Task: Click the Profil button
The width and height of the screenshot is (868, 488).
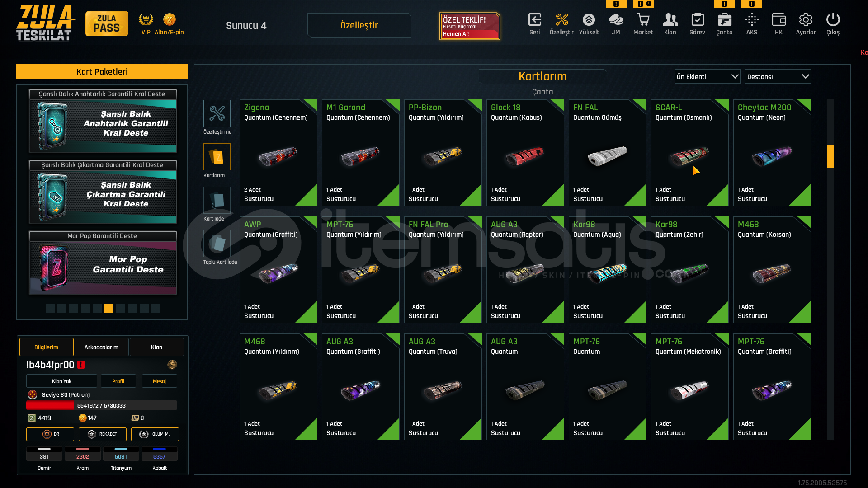Action: [118, 381]
